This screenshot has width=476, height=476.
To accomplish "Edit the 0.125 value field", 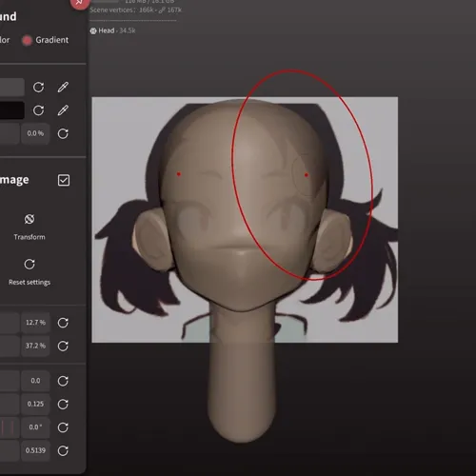I will (35, 404).
